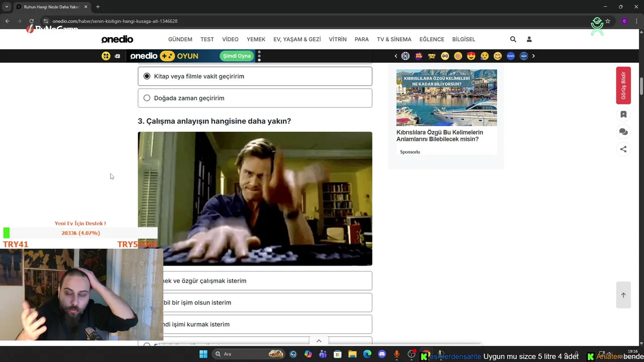Open Microsoft Edge from taskbar

(x=367, y=354)
